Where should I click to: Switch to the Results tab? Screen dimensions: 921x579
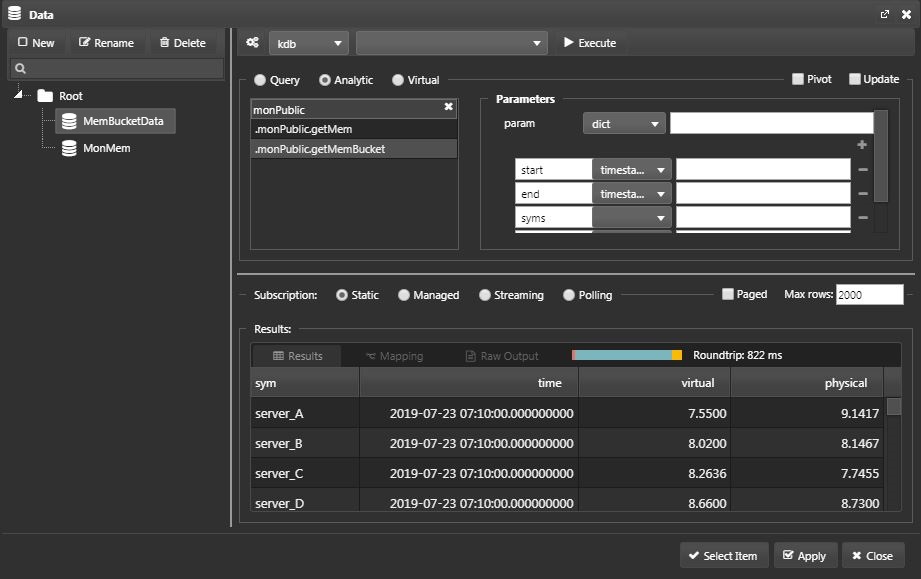(x=297, y=356)
